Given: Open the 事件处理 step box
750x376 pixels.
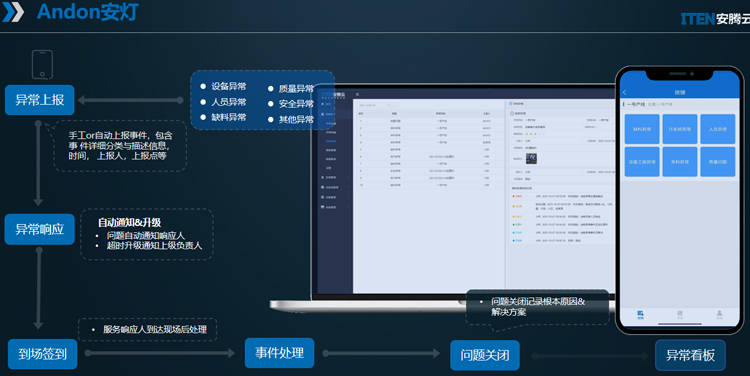Looking at the screenshot, I should (x=279, y=353).
